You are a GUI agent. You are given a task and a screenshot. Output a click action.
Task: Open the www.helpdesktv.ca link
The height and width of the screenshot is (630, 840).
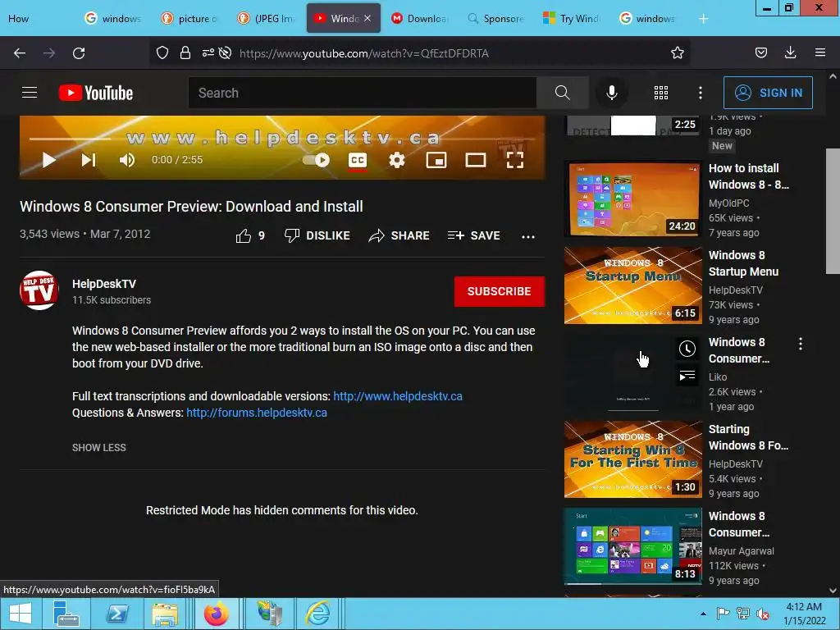(x=398, y=396)
